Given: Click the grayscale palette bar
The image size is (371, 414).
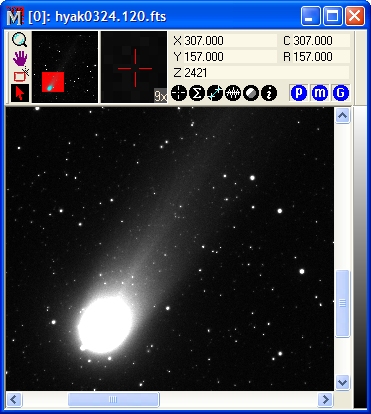Looking at the screenshot, I should pyautogui.click(x=360, y=257).
